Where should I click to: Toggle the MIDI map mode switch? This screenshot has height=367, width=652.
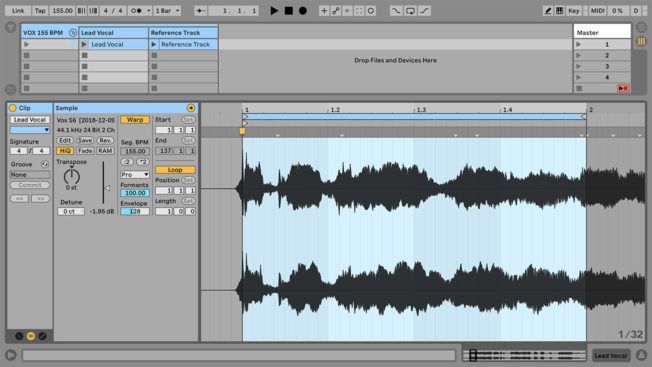click(598, 11)
